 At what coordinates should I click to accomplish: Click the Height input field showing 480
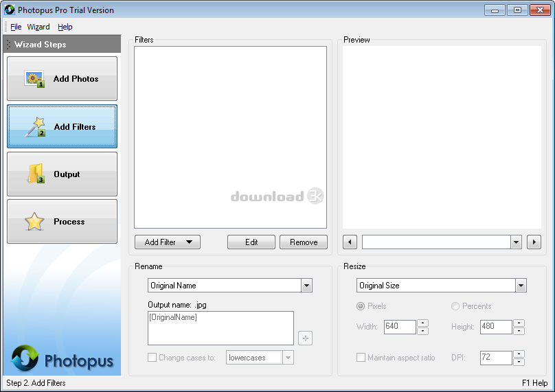(496, 327)
